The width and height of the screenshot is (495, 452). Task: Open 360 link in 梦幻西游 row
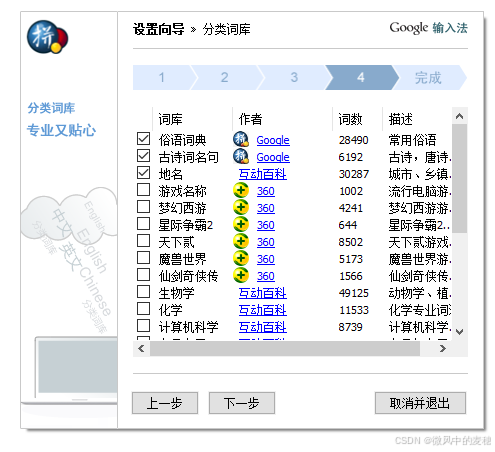tap(266, 208)
